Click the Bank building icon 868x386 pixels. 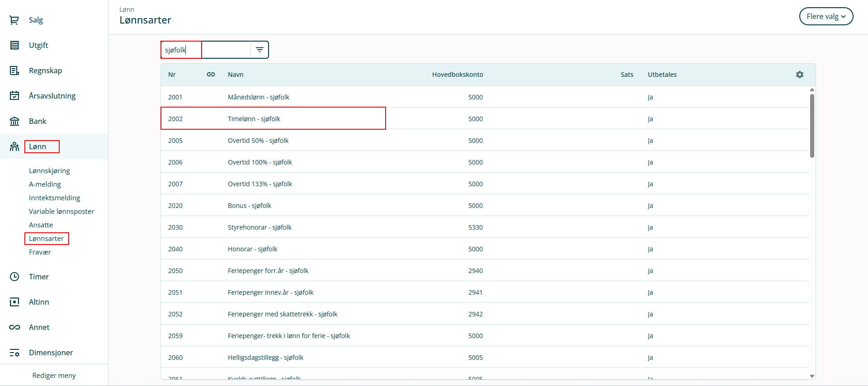(x=14, y=121)
